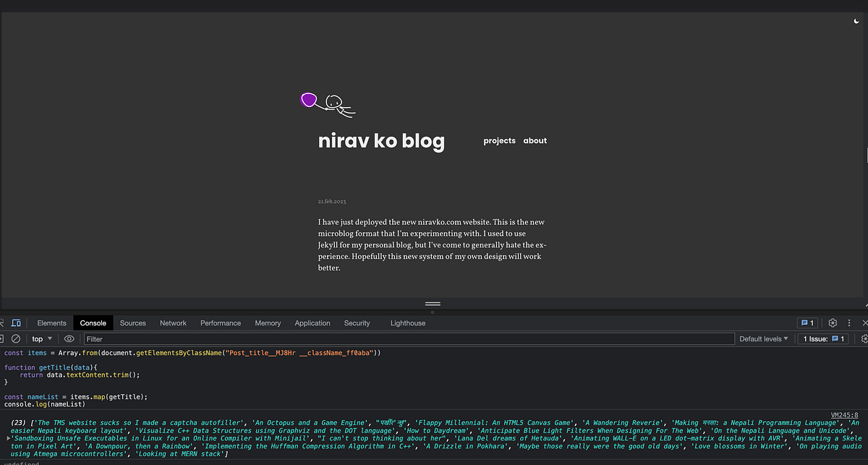Click the issues counter icon near the gear
868x465 pixels.
pyautogui.click(x=808, y=323)
